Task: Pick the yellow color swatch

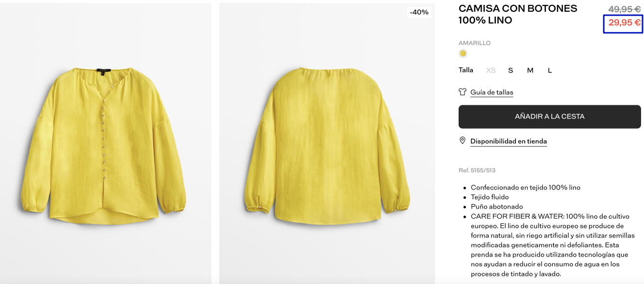Action: (x=463, y=53)
